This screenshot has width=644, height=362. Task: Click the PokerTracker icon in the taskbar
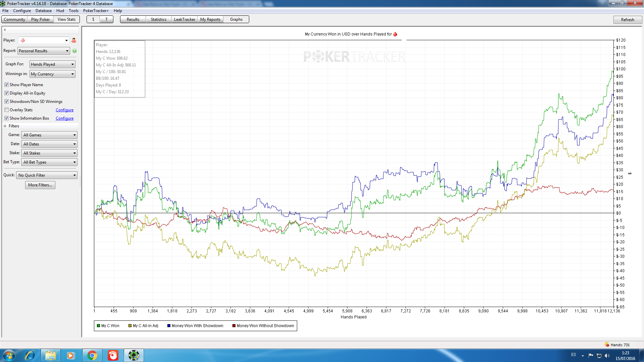(x=134, y=355)
